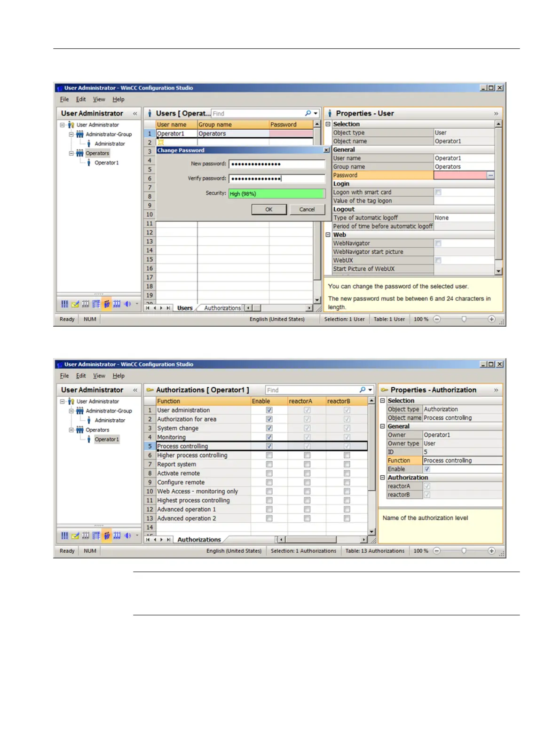Image resolution: width=560 pixels, height=746 pixels.
Task: Open the Horn speaker icon in the Users window
Action: point(127,304)
